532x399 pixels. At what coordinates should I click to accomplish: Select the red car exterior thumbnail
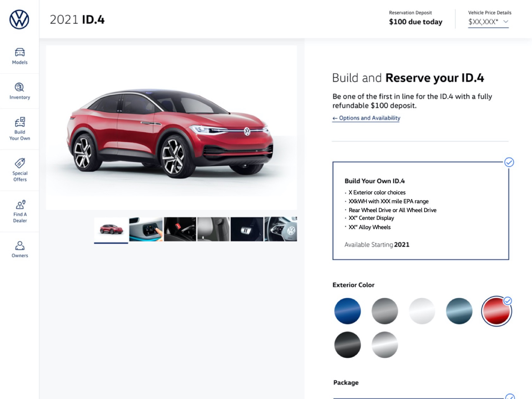tap(111, 229)
